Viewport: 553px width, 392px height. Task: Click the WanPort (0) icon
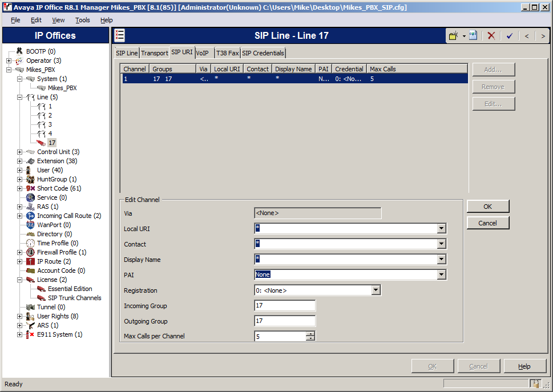[31, 225]
